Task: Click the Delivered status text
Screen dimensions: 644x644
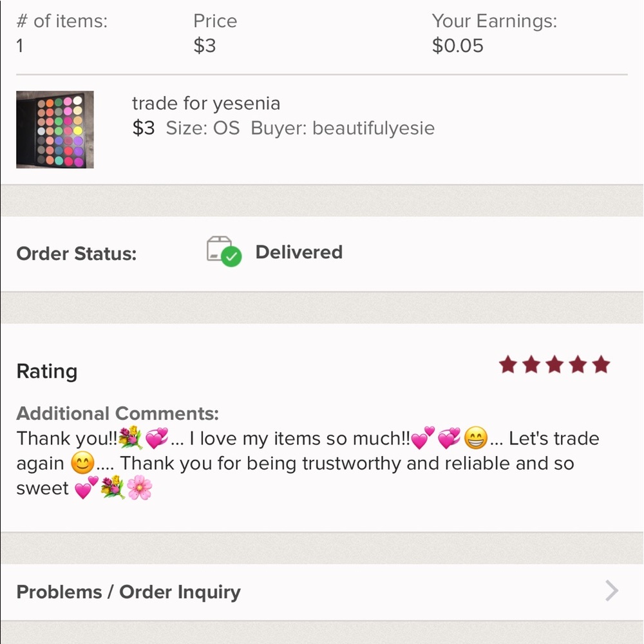Action: click(x=299, y=252)
